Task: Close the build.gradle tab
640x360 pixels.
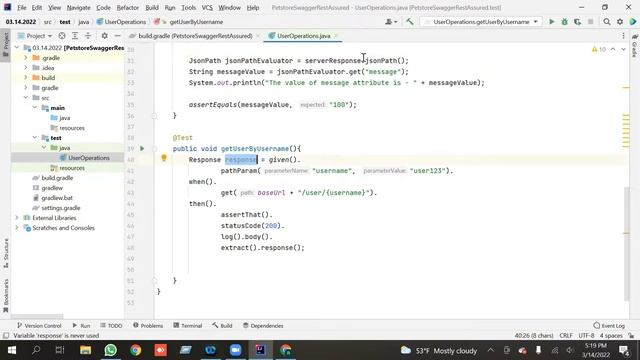Action: pyautogui.click(x=258, y=36)
